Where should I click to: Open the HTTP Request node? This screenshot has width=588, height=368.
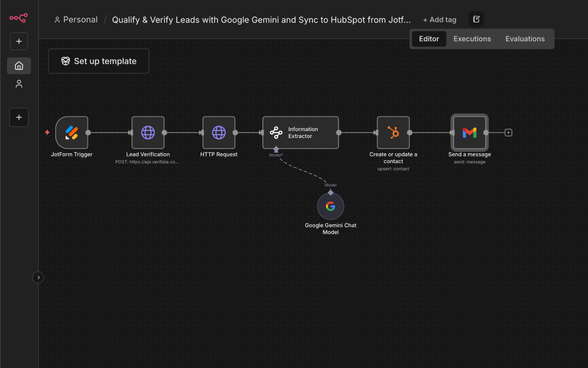click(x=219, y=132)
